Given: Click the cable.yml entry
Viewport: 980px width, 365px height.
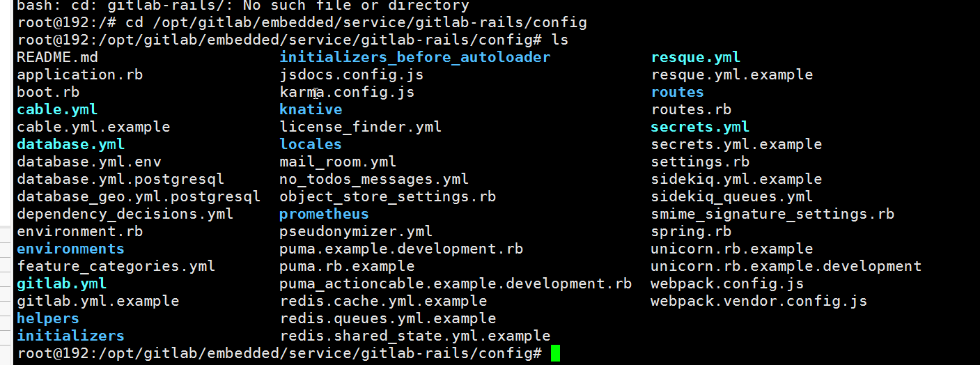Looking at the screenshot, I should 57,109.
